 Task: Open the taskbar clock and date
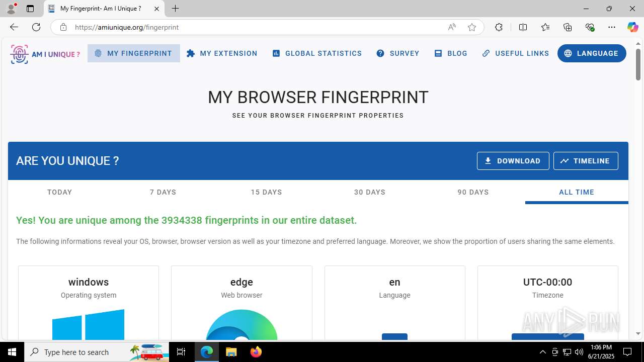(601, 352)
